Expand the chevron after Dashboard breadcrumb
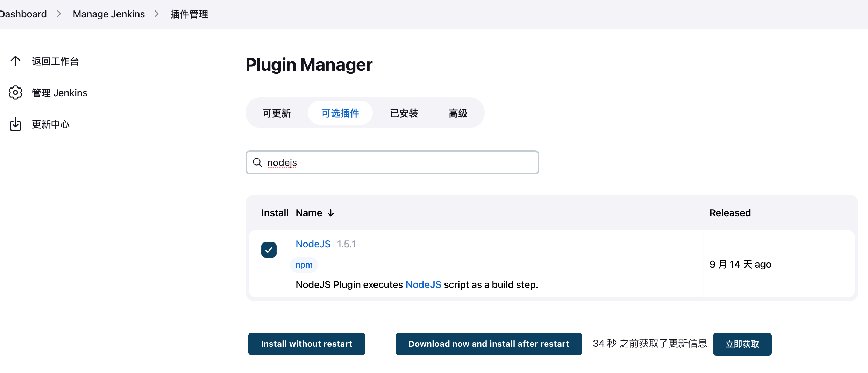Screen dimensions: 868x373 (59, 14)
